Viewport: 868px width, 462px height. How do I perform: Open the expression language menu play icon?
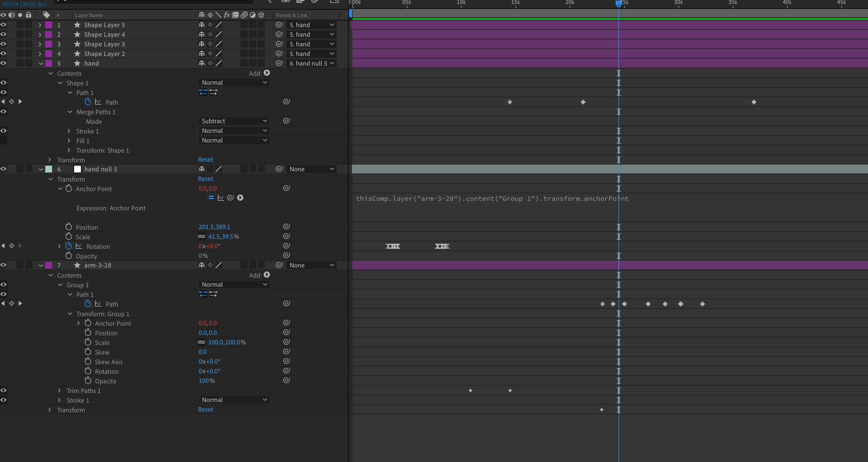[x=240, y=198]
